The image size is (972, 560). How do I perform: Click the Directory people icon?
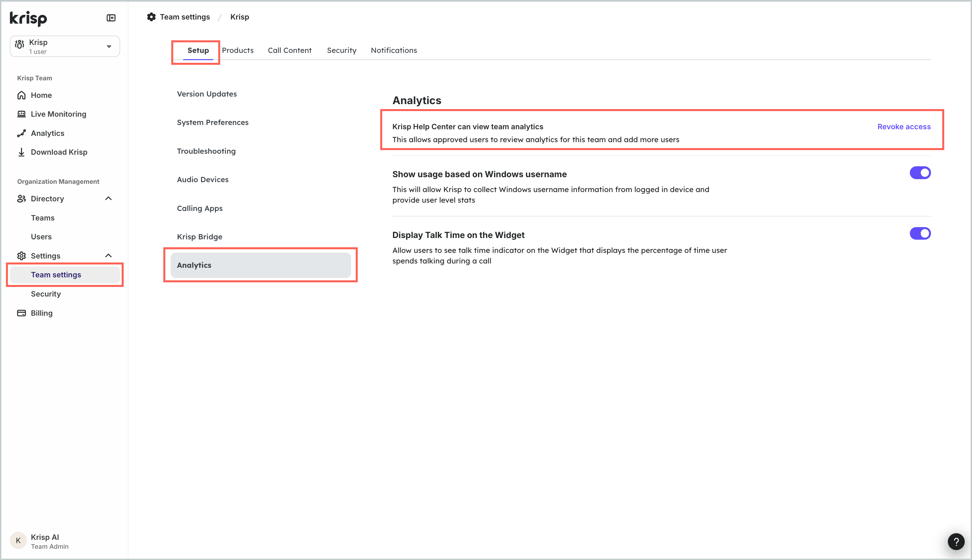pos(21,198)
